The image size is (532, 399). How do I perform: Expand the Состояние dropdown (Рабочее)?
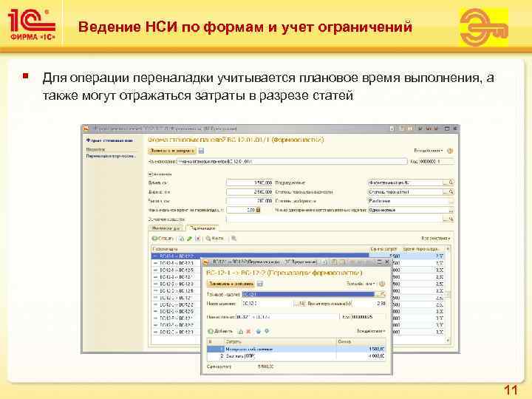pyautogui.click(x=451, y=201)
